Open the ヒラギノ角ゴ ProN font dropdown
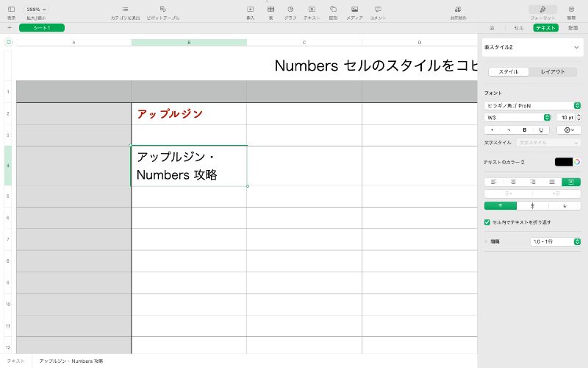The height and width of the screenshot is (368, 588). click(532, 105)
